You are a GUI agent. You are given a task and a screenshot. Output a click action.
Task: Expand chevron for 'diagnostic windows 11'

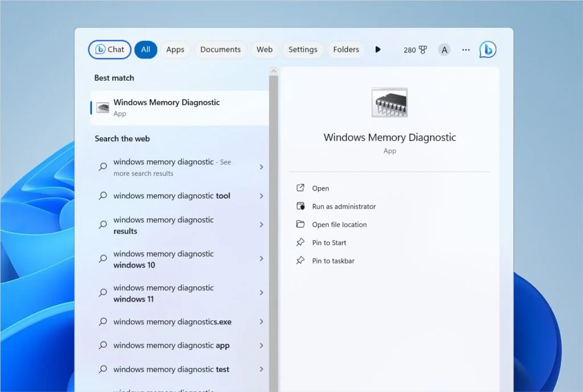click(261, 293)
